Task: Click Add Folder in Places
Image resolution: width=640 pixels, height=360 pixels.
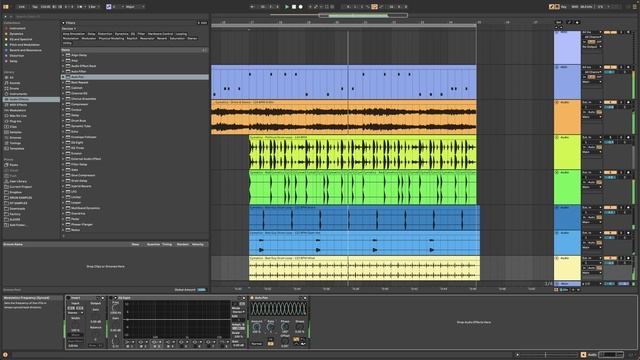Action: click(18, 225)
